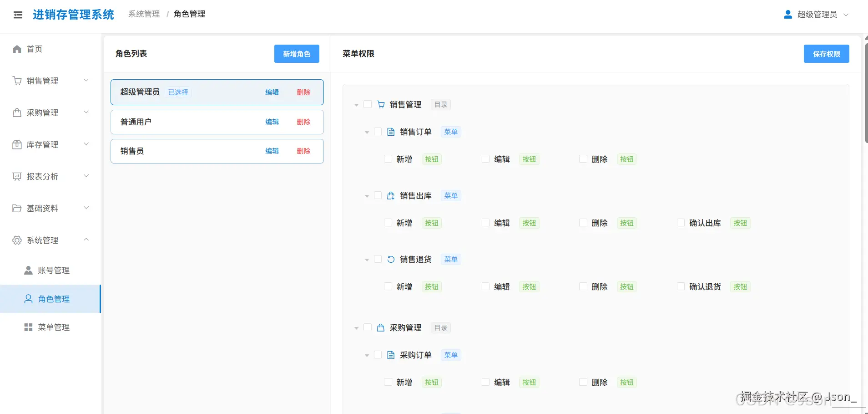Edit the 超级管理员 role
Screen dimensions: 868x414
click(272, 92)
